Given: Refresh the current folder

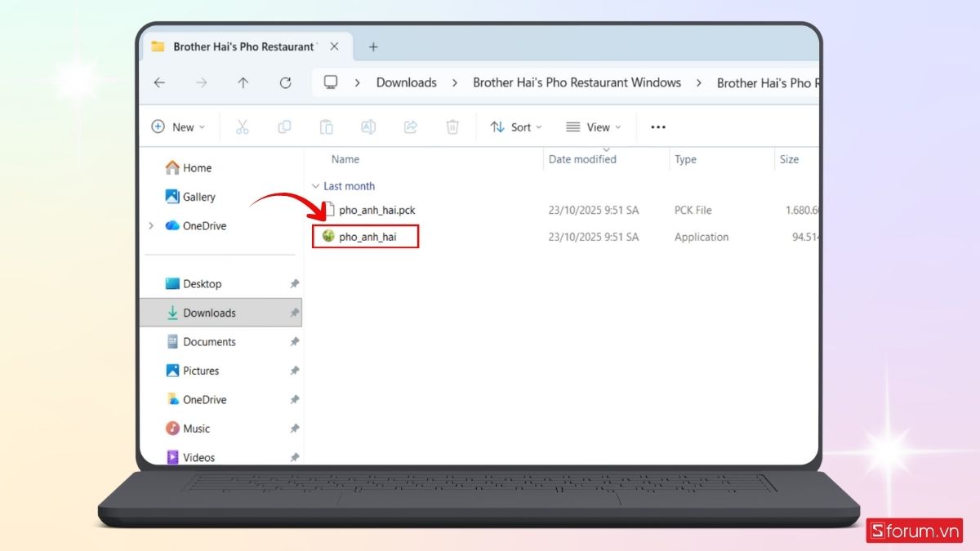Looking at the screenshot, I should coord(285,82).
